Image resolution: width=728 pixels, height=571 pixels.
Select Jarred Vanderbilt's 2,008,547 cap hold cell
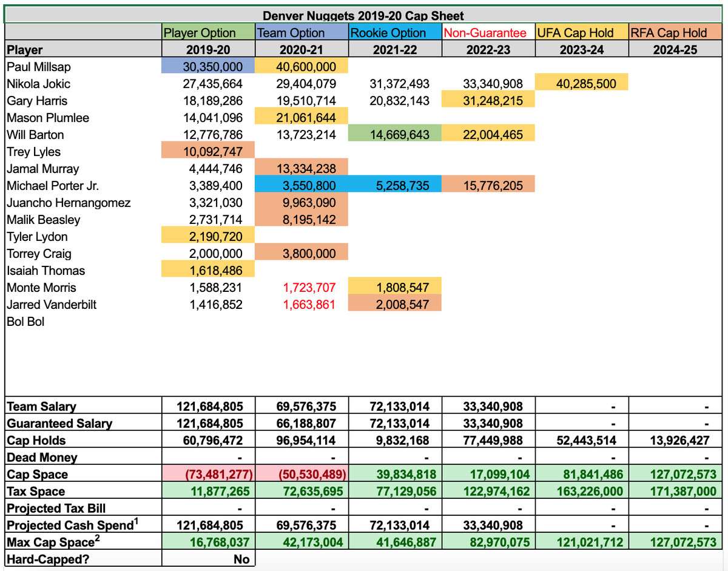(395, 304)
